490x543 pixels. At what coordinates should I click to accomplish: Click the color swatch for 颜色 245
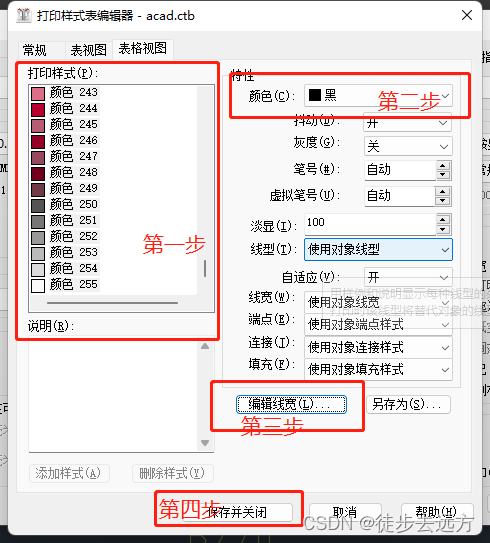point(38,125)
